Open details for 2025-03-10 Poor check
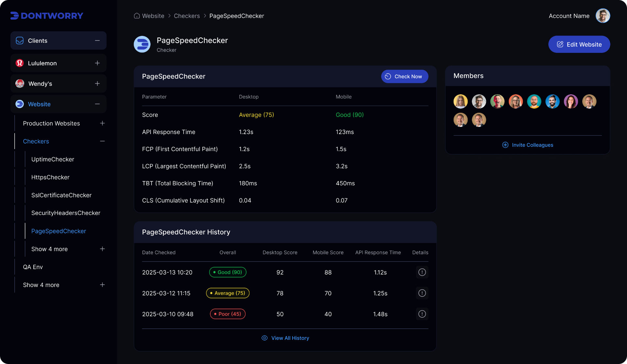The height and width of the screenshot is (364, 627). coord(422,314)
